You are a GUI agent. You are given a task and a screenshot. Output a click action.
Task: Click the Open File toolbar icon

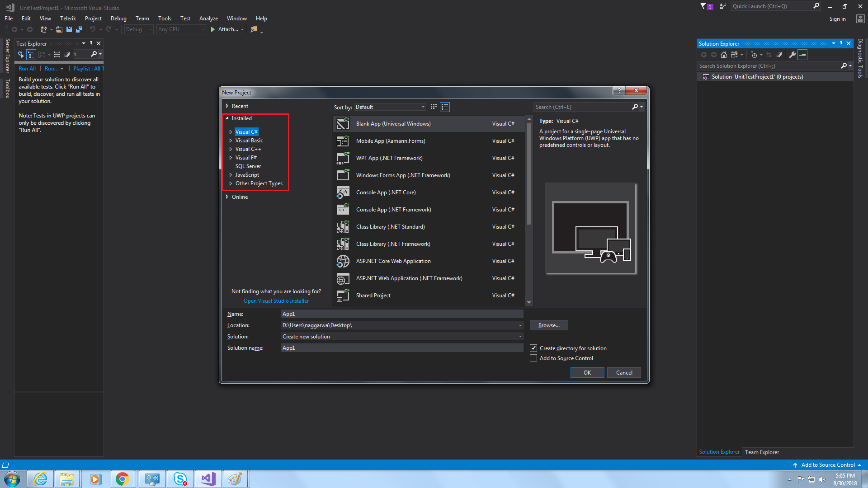coord(59,29)
